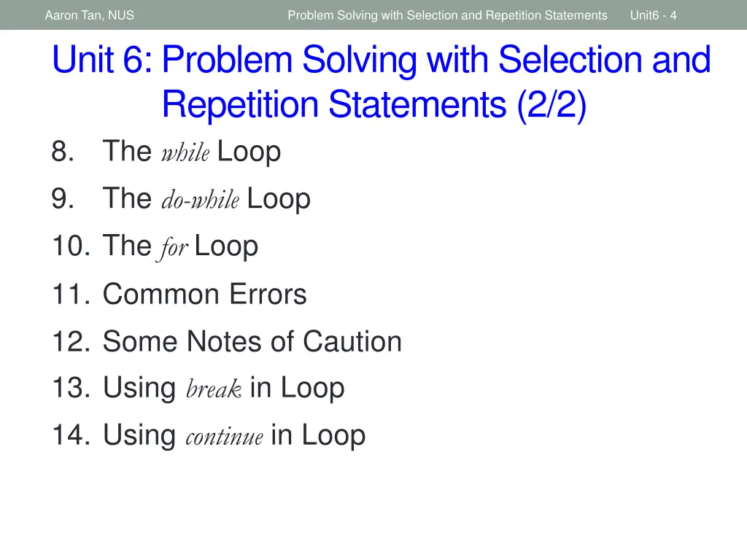Click the header course title text
747x560 pixels.
point(447,15)
